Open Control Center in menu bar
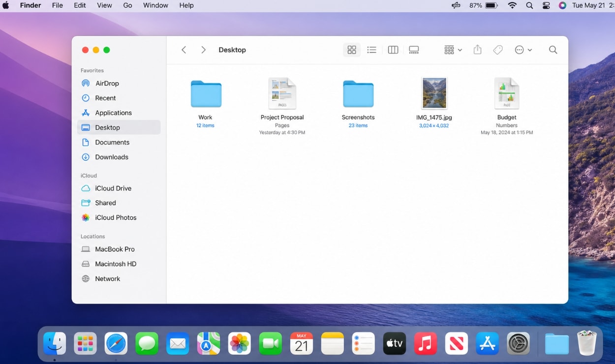The image size is (615, 364). point(546,5)
